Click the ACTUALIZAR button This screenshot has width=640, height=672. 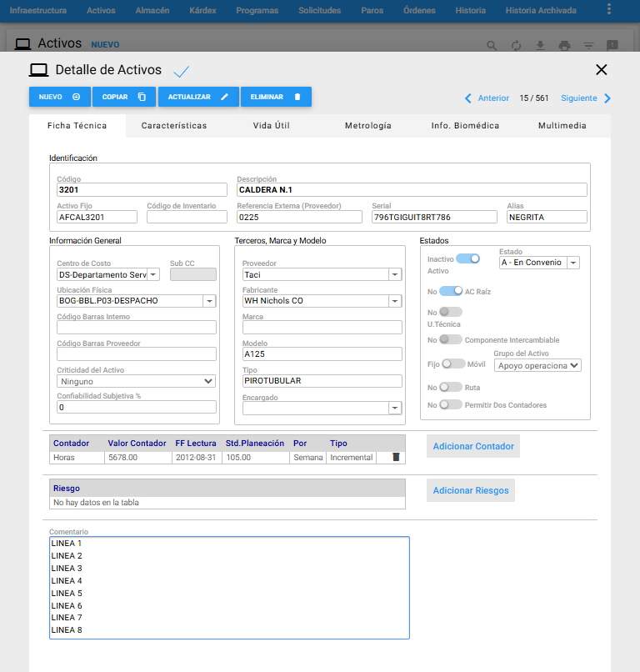coord(198,97)
